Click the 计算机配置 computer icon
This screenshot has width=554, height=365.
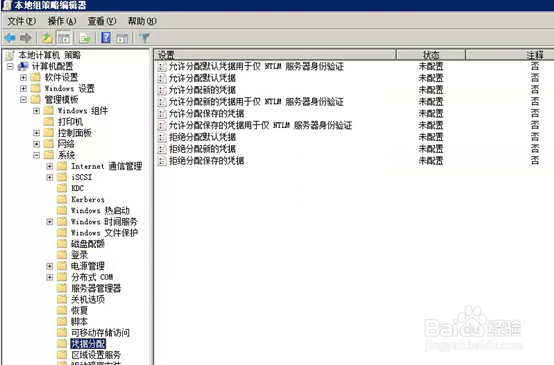[x=23, y=66]
